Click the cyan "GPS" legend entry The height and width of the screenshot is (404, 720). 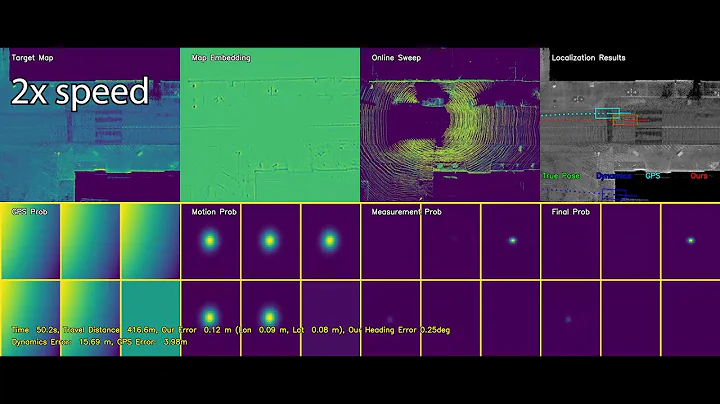(652, 176)
